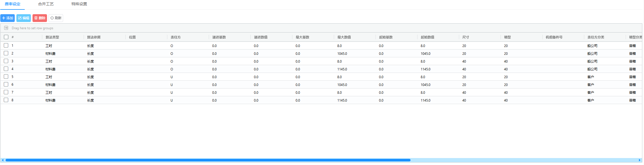
Task: Refresh the table with 刷新 button
Action: tap(56, 18)
